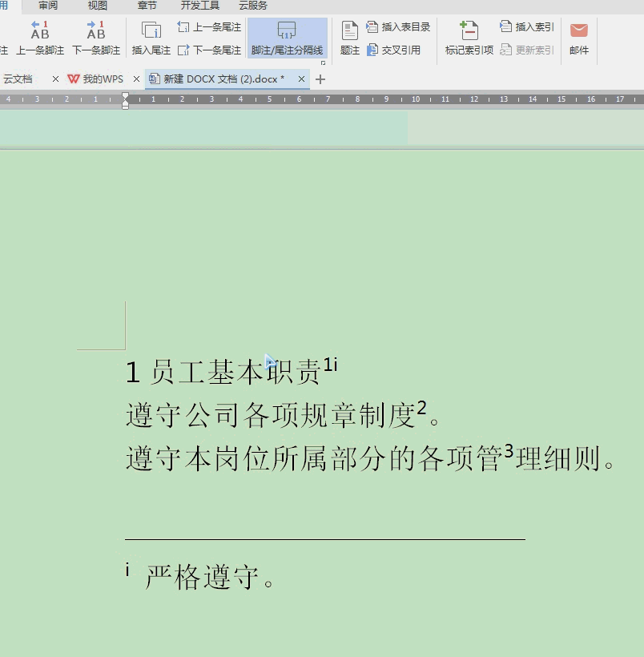Insert index (插入索引)
The image size is (644, 657).
(x=527, y=27)
